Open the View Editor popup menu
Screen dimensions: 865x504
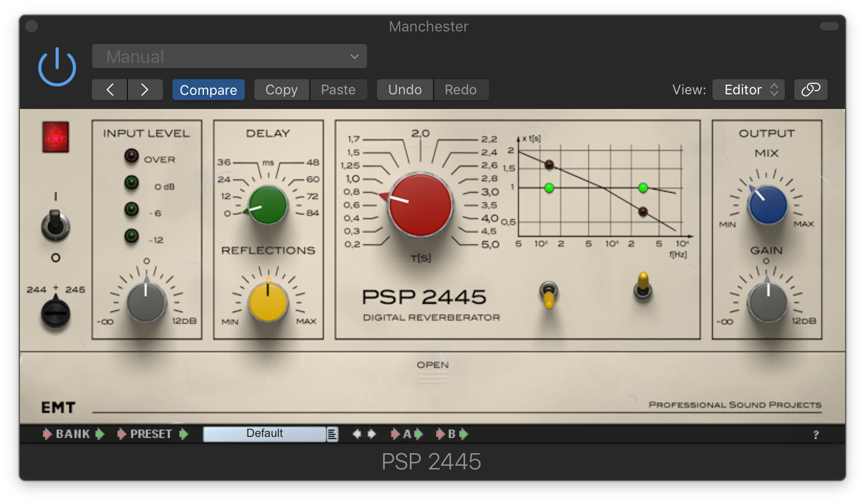pyautogui.click(x=748, y=90)
